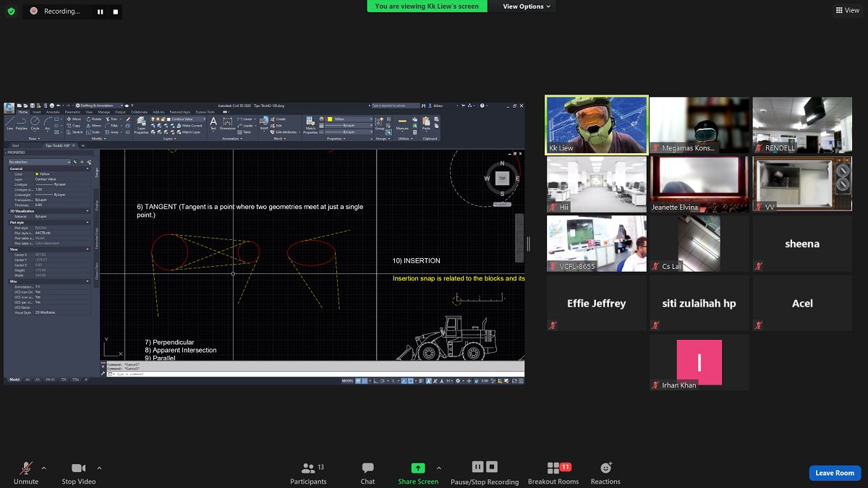Open the Yellow object color dropdown
868x488 pixels.
[x=349, y=119]
